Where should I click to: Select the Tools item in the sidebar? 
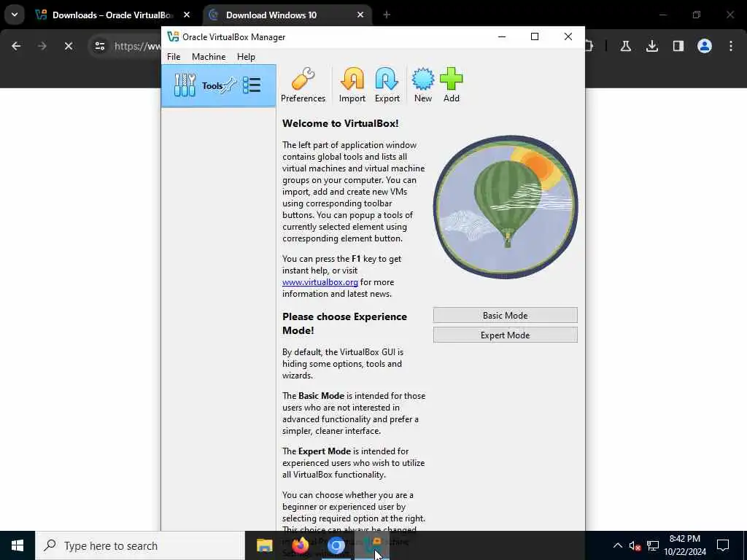pos(219,86)
